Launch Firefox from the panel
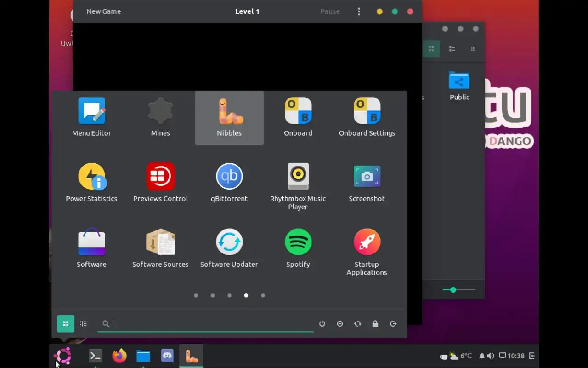 (x=119, y=356)
